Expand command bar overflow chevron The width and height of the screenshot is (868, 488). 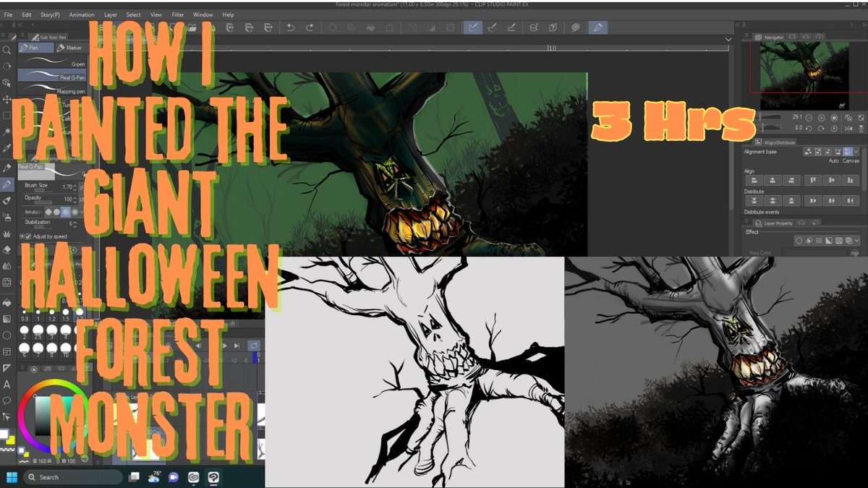coord(728,38)
